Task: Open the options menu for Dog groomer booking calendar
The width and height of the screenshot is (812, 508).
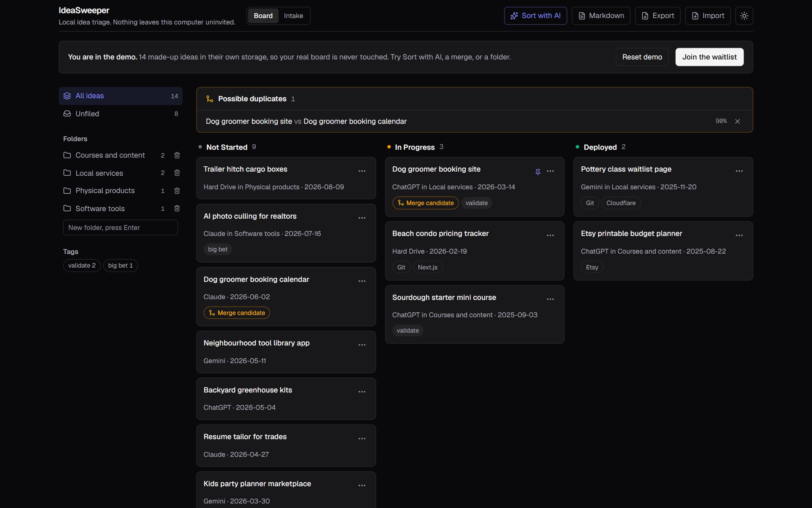Action: 362,281
